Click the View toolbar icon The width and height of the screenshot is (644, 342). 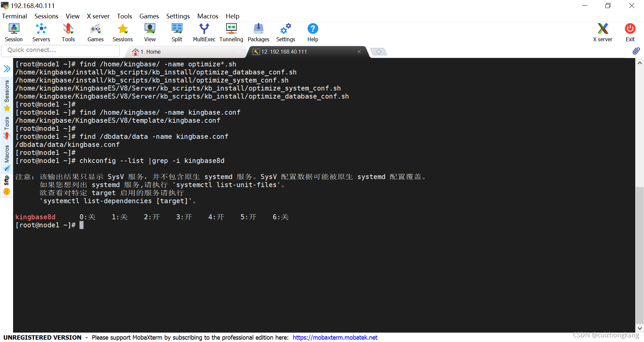(x=150, y=33)
